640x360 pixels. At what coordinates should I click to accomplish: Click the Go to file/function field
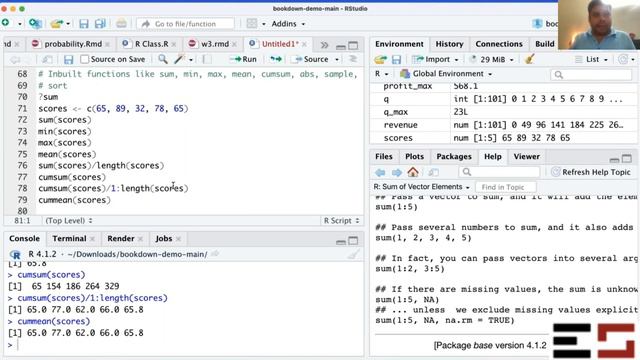click(186, 24)
